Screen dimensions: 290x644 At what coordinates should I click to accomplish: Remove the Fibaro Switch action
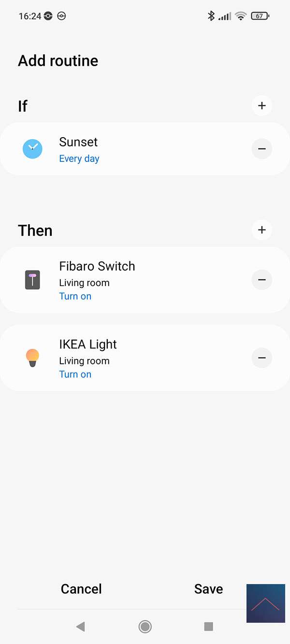click(262, 280)
